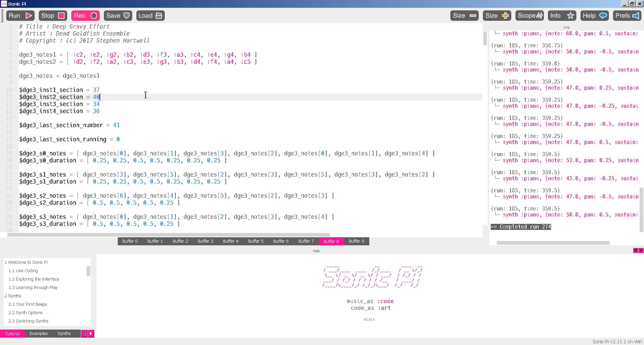Click the Sonic Pi ASCII logo in help
Image resolution: width=644 pixels, height=345 pixels.
pos(372,277)
